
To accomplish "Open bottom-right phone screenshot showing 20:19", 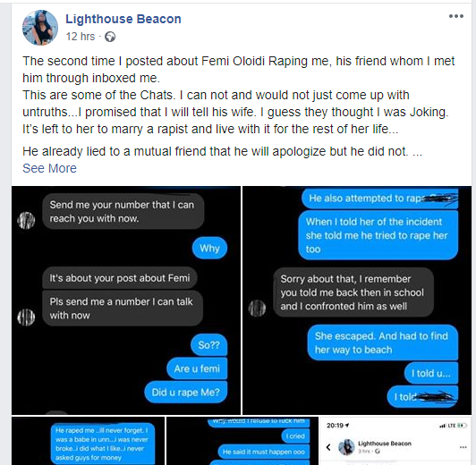I will pyautogui.click(x=395, y=441).
